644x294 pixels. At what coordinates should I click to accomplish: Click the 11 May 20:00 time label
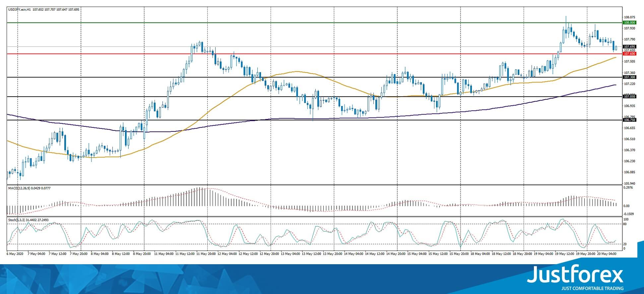[206, 254]
